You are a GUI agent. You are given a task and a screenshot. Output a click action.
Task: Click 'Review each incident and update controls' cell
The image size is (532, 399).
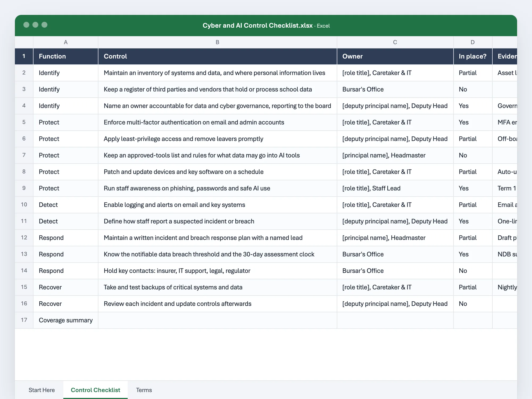[x=217, y=304]
